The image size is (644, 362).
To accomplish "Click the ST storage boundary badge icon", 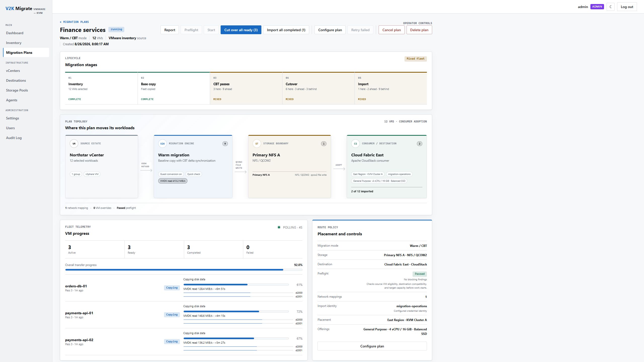I will (257, 144).
